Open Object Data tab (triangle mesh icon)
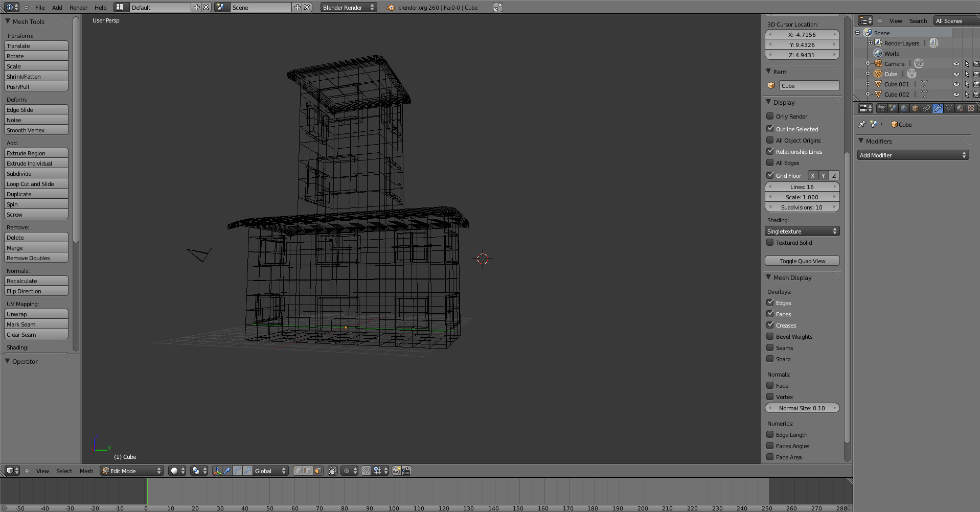 click(949, 108)
